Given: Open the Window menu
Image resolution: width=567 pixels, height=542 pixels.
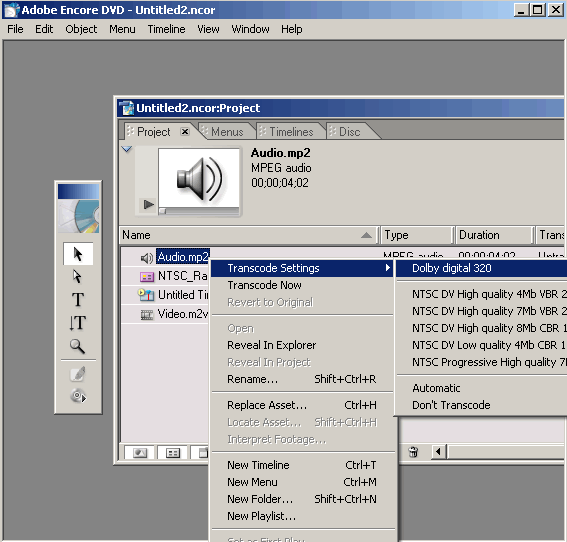Looking at the screenshot, I should pos(250,29).
